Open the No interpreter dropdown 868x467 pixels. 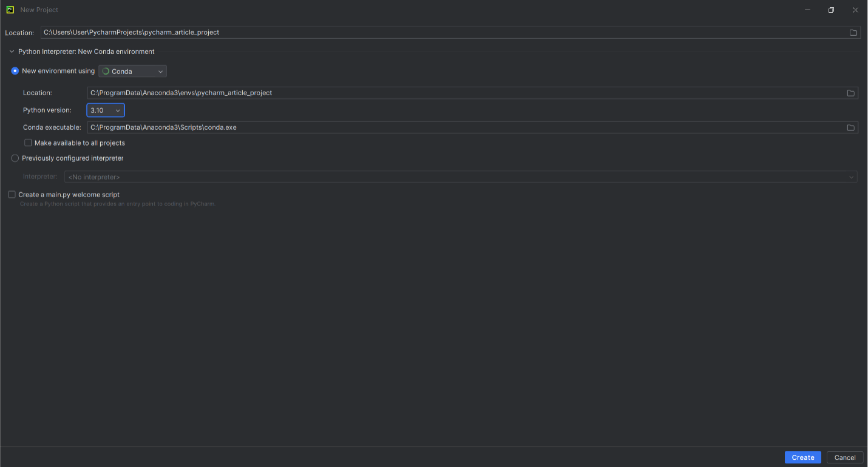tap(461, 177)
